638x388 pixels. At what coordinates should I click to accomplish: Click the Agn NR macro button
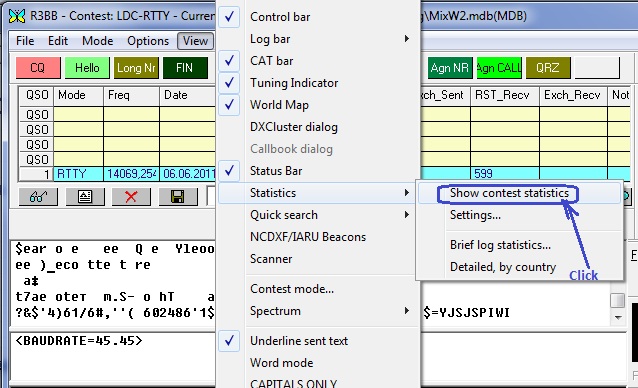tap(450, 68)
